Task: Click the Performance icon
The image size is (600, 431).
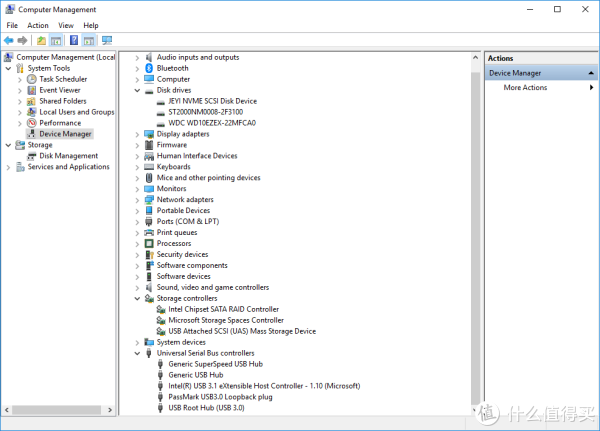Action: point(31,123)
